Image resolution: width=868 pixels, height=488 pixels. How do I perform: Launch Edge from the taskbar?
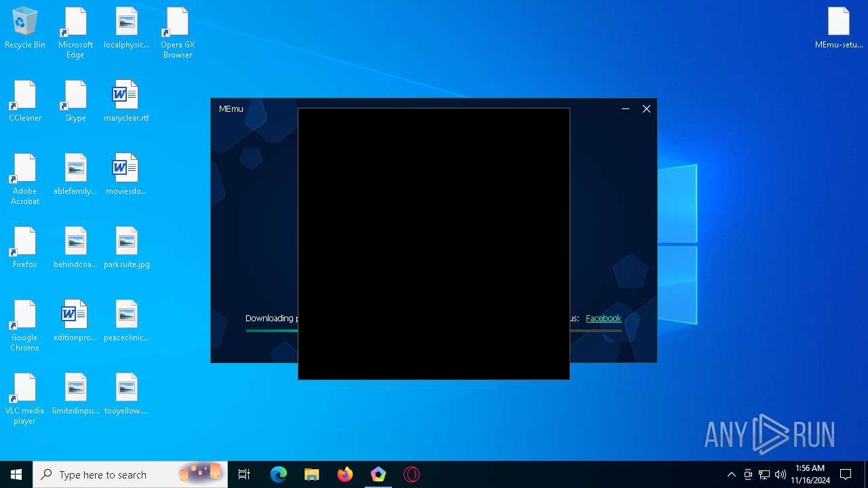278,474
